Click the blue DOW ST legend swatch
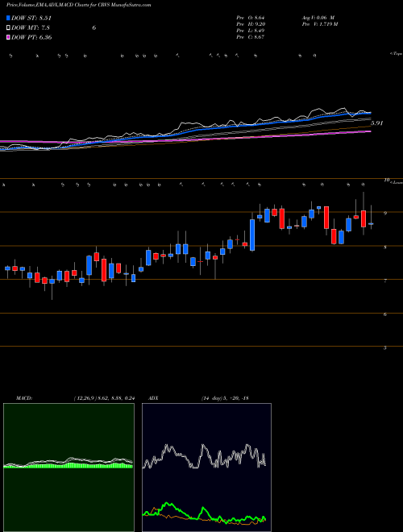The image size is (403, 532). (x=8, y=19)
